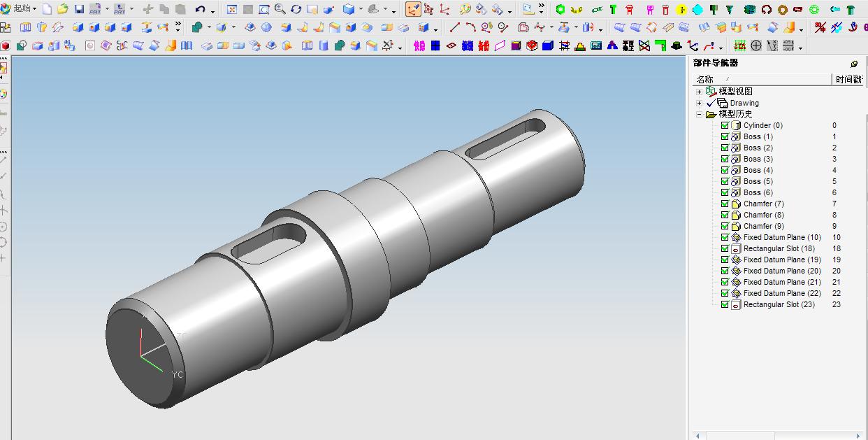Select Chamfer (8) feature row

[763, 215]
